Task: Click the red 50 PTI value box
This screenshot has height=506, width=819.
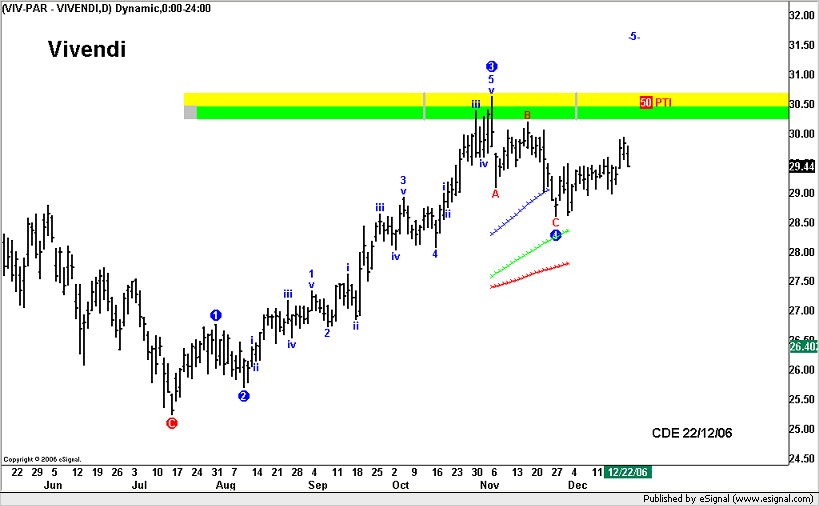Action: pyautogui.click(x=646, y=102)
